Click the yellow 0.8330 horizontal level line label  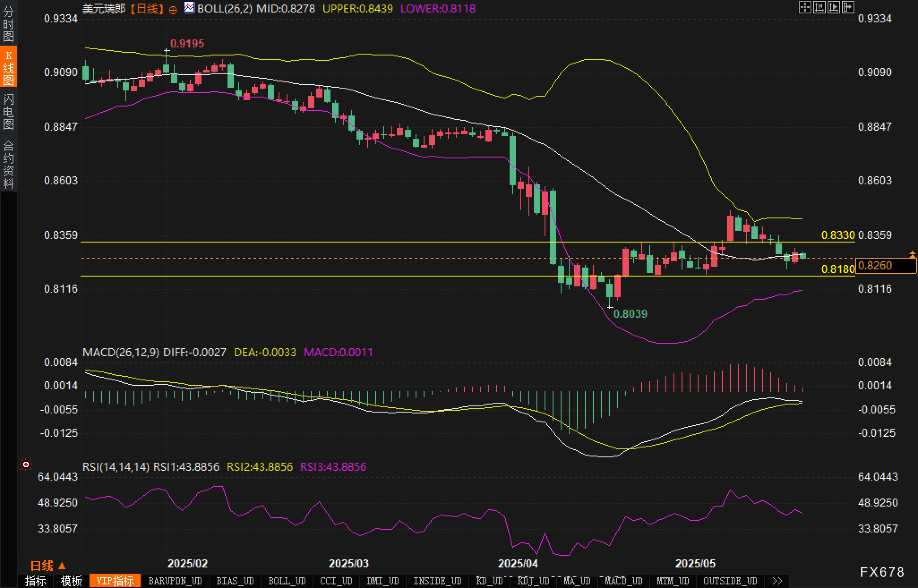pyautogui.click(x=838, y=235)
